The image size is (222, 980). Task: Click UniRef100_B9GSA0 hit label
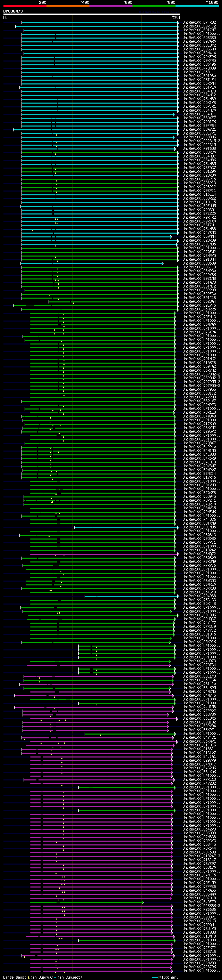pos(199,49)
